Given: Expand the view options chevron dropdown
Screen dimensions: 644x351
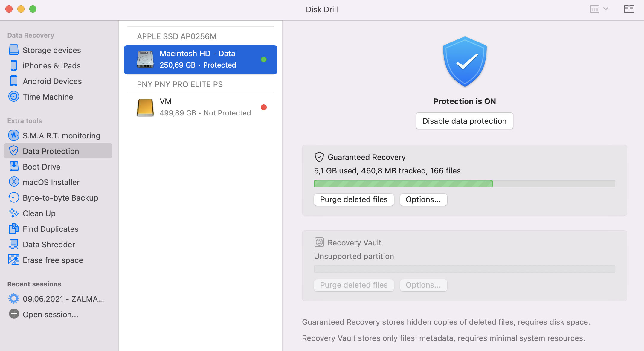Looking at the screenshot, I should 606,9.
